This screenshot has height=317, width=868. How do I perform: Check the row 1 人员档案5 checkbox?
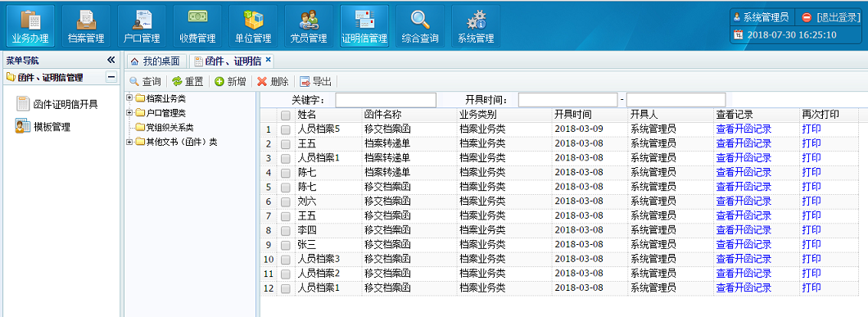pyautogui.click(x=285, y=129)
